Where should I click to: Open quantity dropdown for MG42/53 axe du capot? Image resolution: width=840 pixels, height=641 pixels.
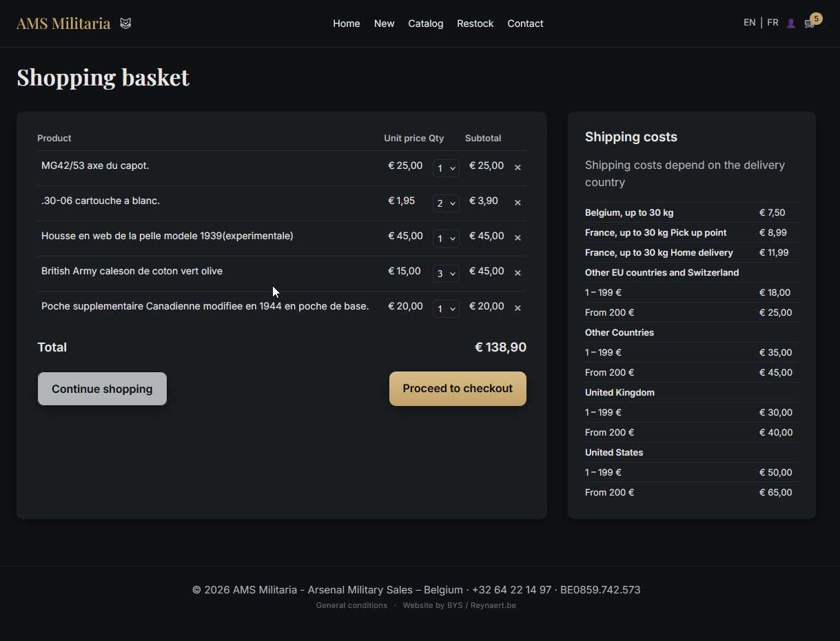coord(446,168)
